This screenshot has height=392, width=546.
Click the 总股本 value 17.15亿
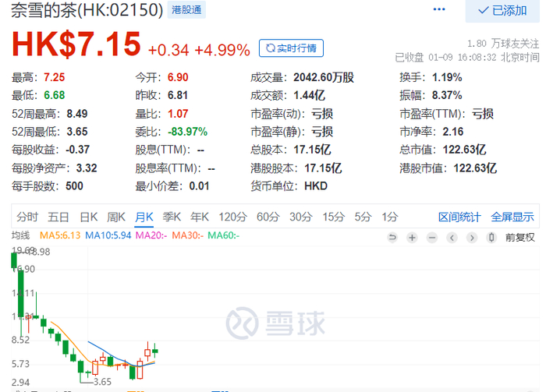[x=312, y=150]
